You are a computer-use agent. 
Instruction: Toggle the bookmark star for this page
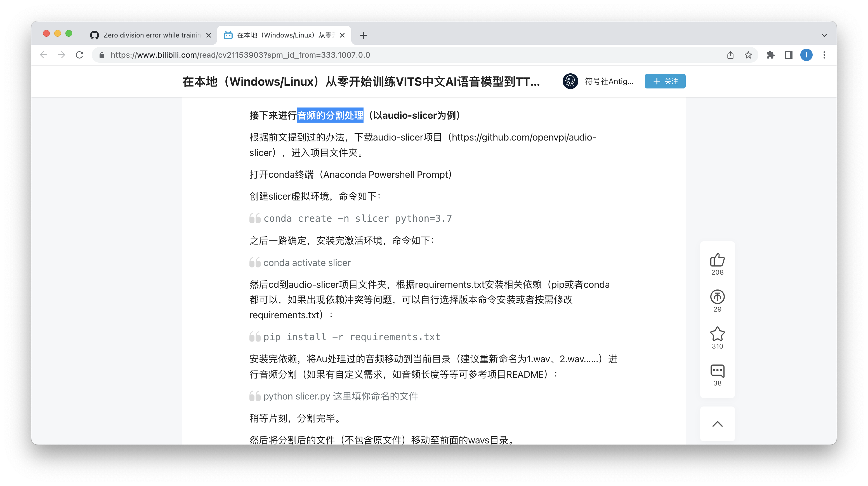pyautogui.click(x=748, y=55)
